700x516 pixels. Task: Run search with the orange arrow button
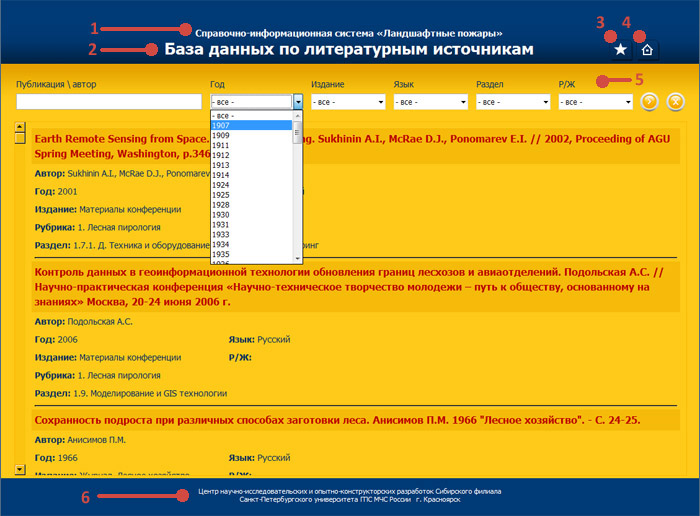tap(649, 102)
